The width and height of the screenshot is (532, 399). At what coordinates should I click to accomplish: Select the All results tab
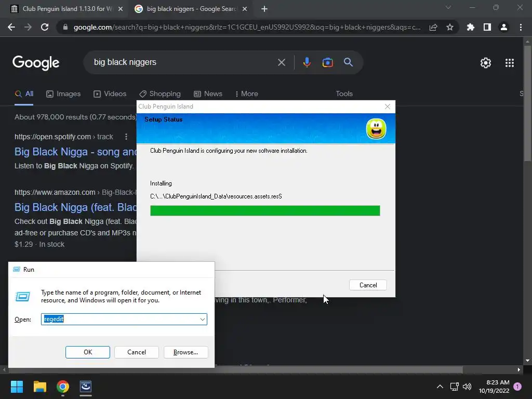point(24,94)
